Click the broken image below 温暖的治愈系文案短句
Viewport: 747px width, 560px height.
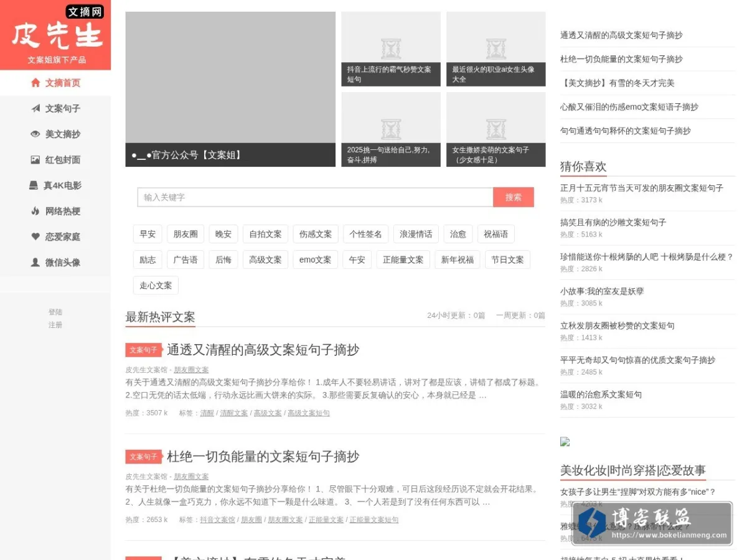[x=565, y=442]
